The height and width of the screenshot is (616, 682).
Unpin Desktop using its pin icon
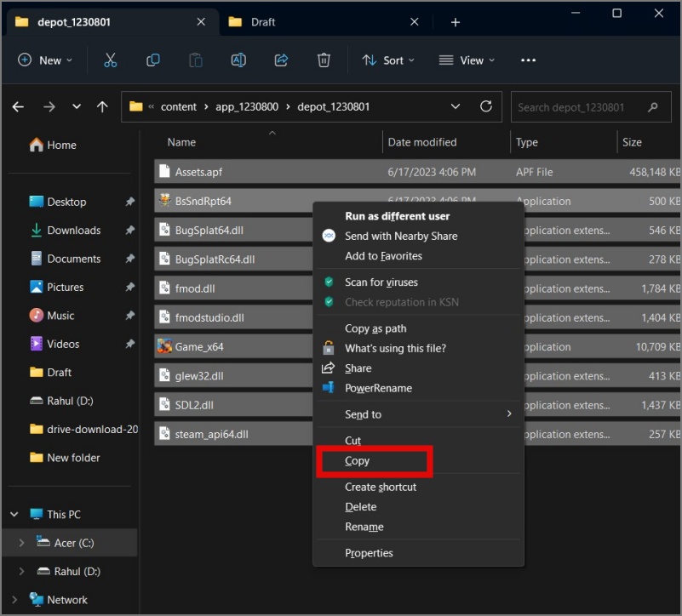[x=129, y=202]
